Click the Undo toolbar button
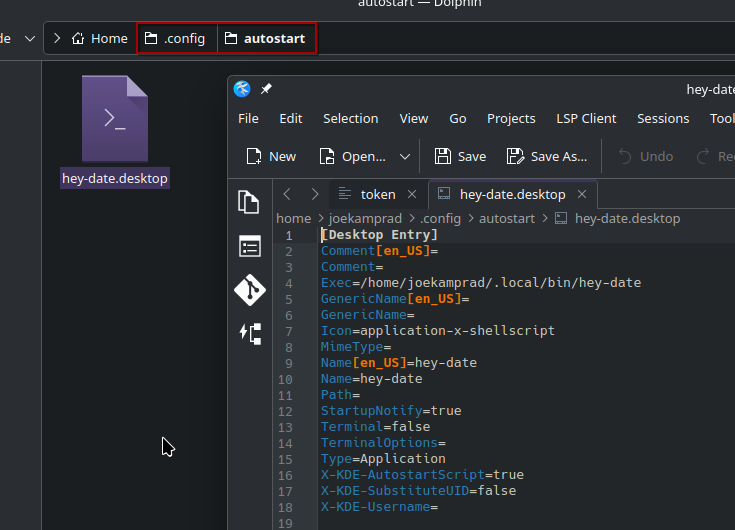The image size is (735, 530). click(x=646, y=156)
